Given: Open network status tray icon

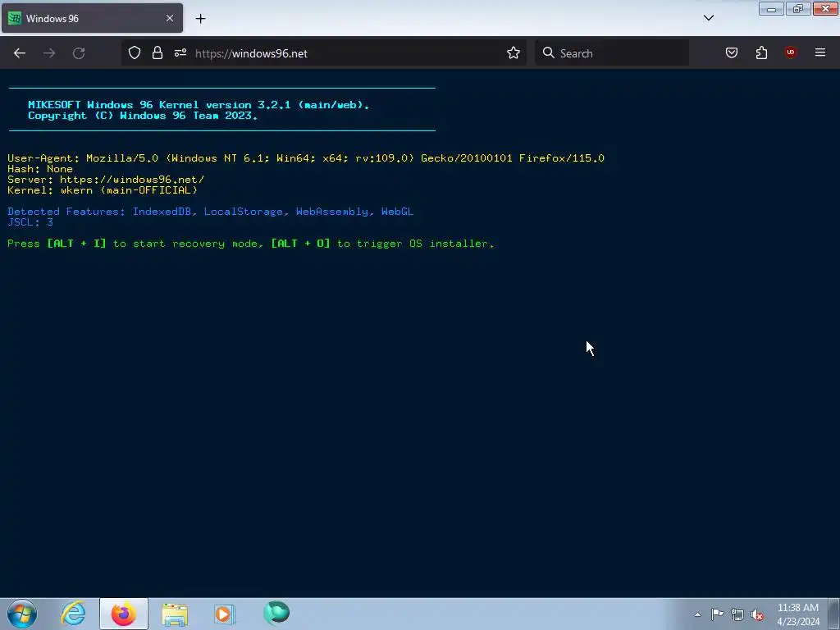Looking at the screenshot, I should pyautogui.click(x=737, y=615).
